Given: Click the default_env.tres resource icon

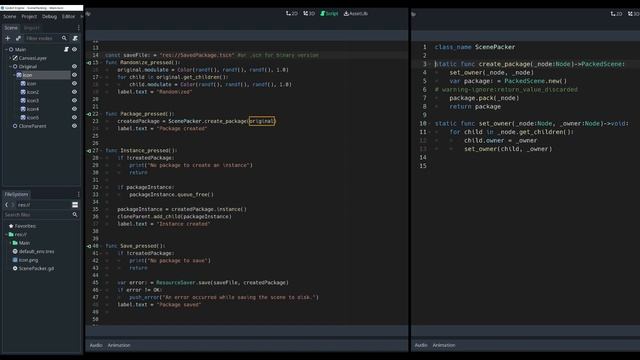Looking at the screenshot, I should pyautogui.click(x=15, y=251).
